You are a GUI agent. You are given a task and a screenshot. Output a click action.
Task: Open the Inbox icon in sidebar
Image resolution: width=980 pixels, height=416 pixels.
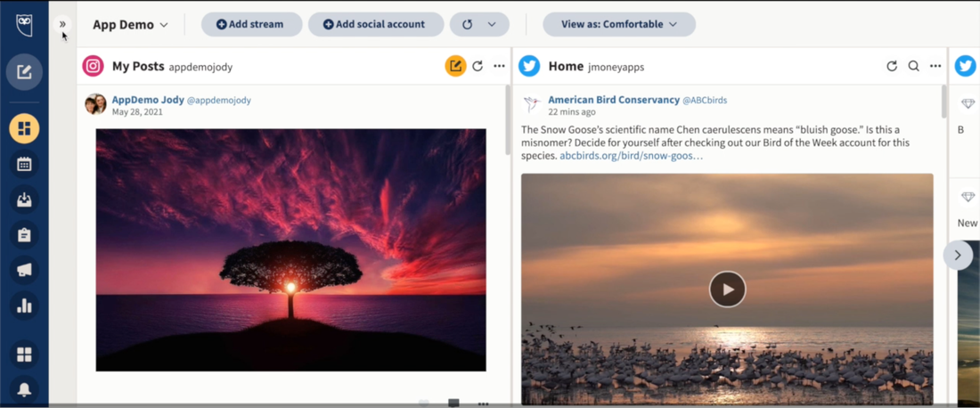[x=24, y=200]
